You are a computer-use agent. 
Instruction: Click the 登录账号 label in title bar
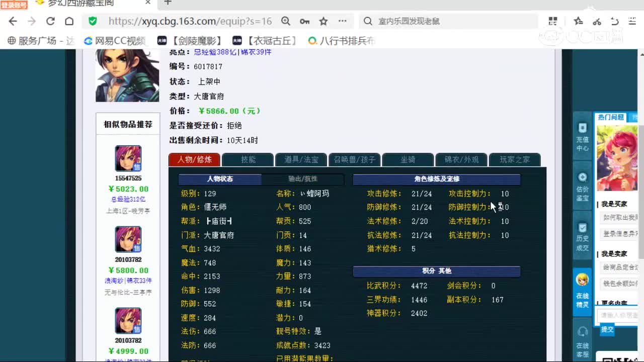[14, 5]
